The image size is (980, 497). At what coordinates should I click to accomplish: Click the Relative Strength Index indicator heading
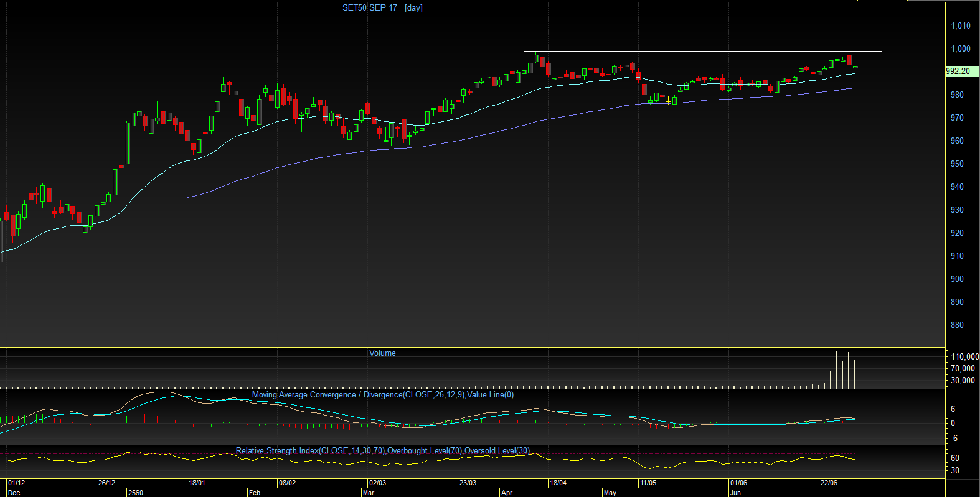(x=383, y=450)
